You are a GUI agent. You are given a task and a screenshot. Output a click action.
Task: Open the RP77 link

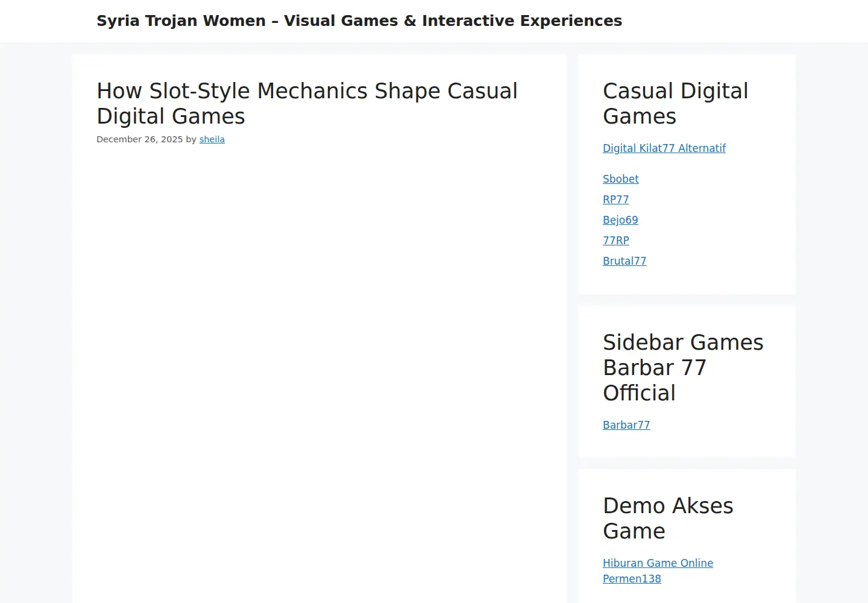(x=616, y=200)
